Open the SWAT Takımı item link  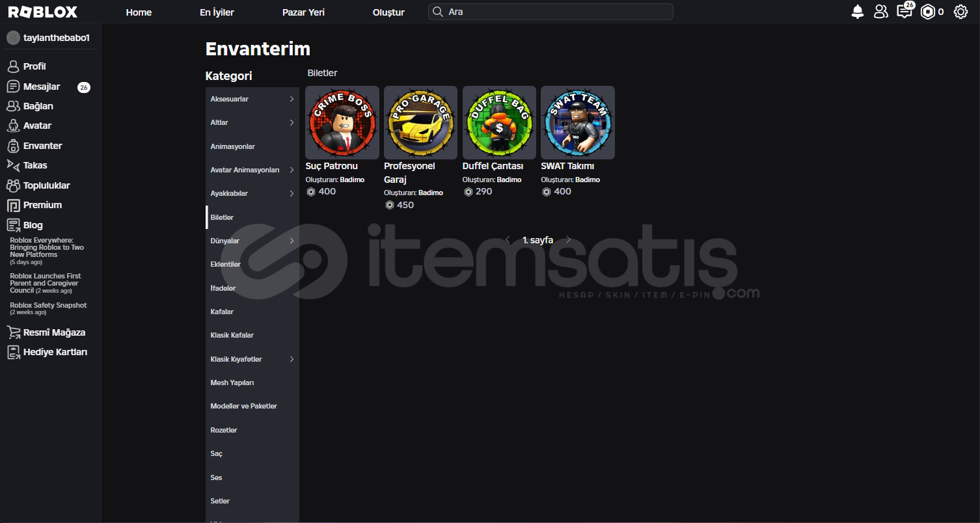[x=567, y=166]
